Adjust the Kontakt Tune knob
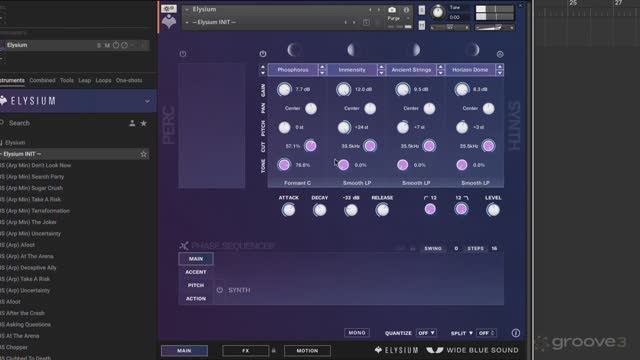The width and height of the screenshot is (640, 360). [x=438, y=12]
